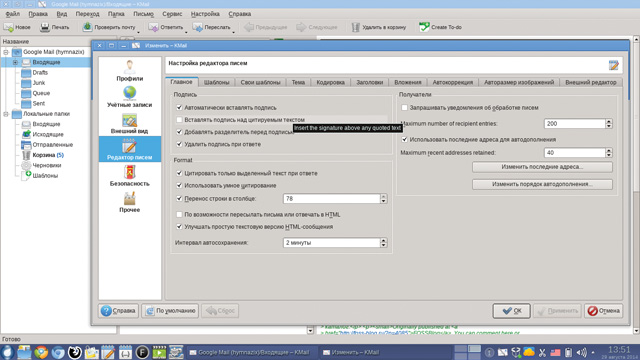Click the volume icon in system tray

click(x=582, y=352)
